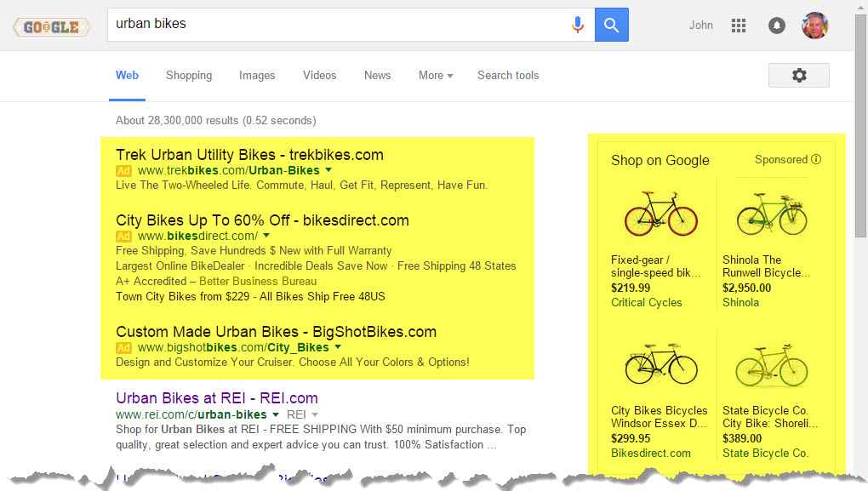Click the blue search magnifier button

click(611, 24)
